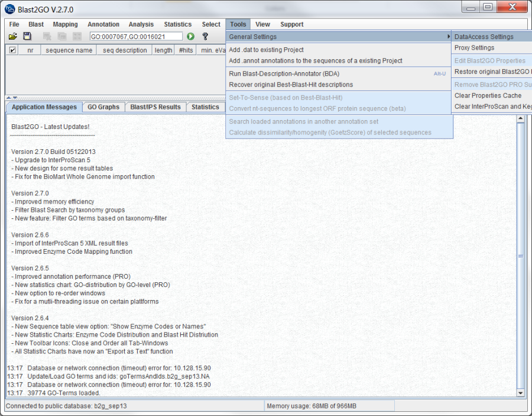Choose Clear InterProScan and Kegg entry

[x=492, y=107]
